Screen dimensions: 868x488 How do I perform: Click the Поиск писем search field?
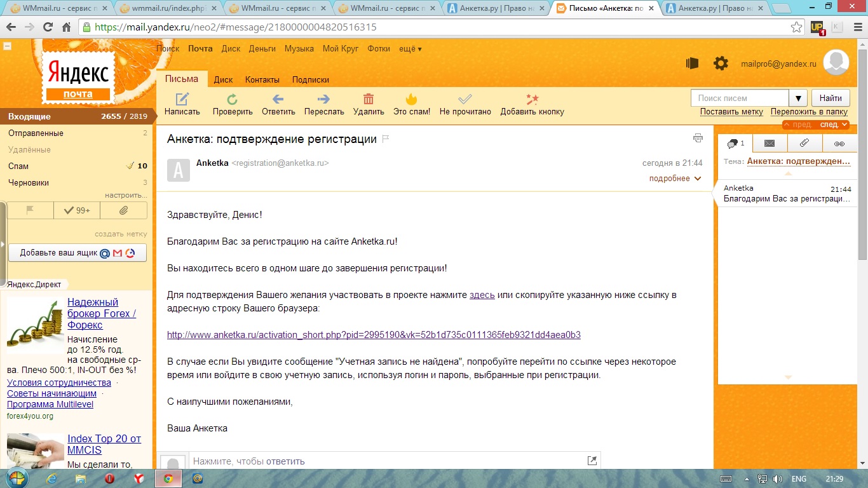pos(740,98)
